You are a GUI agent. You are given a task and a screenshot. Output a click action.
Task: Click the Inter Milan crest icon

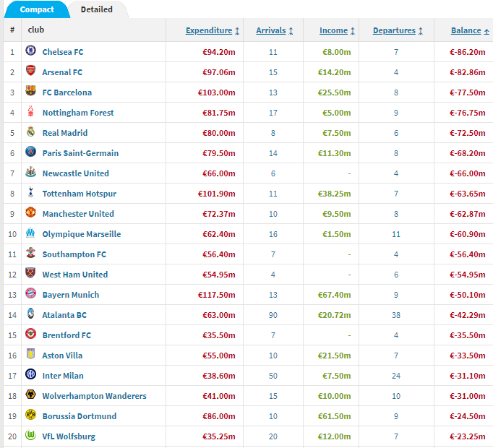tap(30, 376)
